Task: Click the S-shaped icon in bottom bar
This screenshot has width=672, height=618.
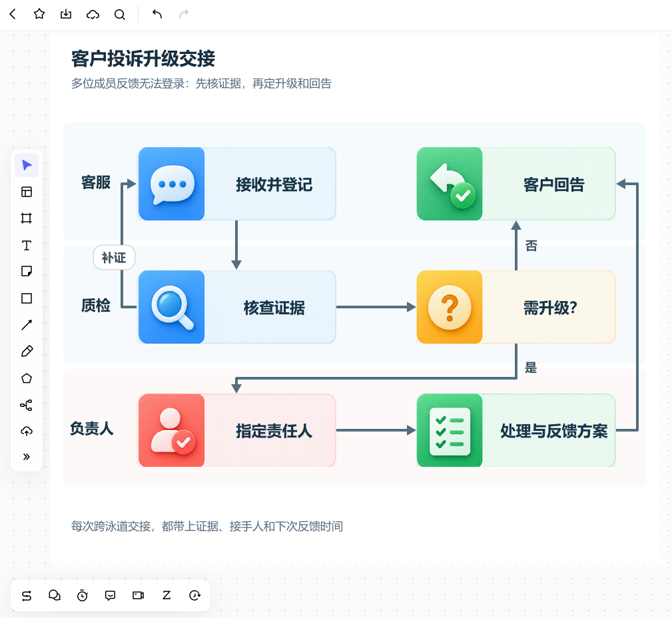Action: [x=27, y=595]
